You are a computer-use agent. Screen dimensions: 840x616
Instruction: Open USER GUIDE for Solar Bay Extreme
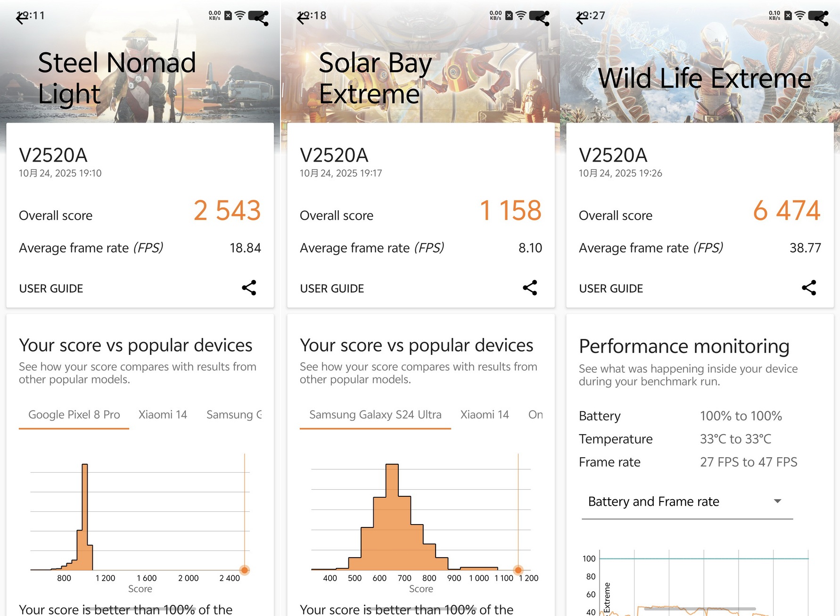pos(332,288)
